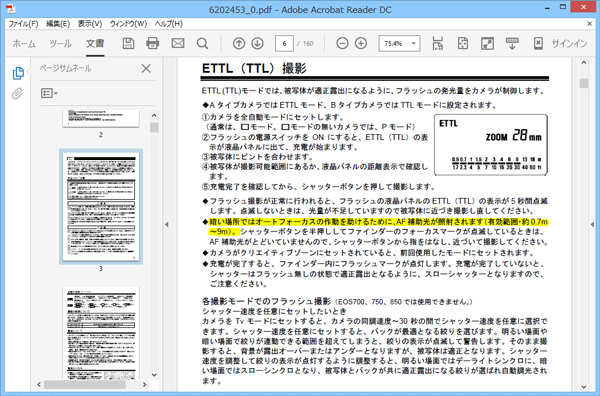Select the thumbnail below page 3
Image resolution: width=600 pixels, height=396 pixels.
101,333
